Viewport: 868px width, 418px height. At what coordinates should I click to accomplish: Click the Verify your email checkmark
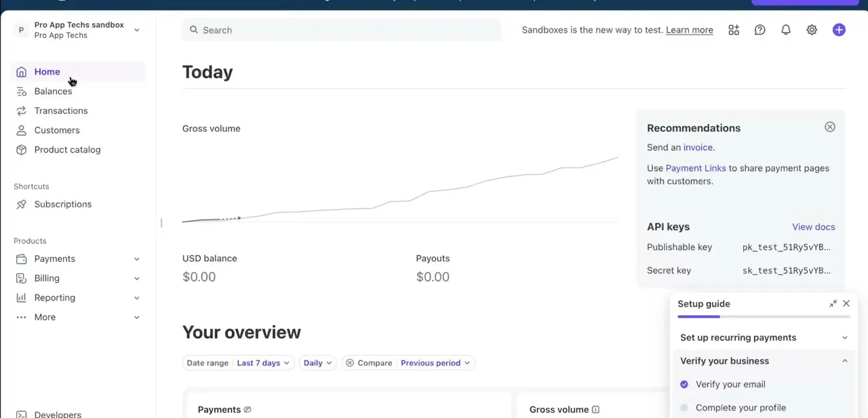684,385
